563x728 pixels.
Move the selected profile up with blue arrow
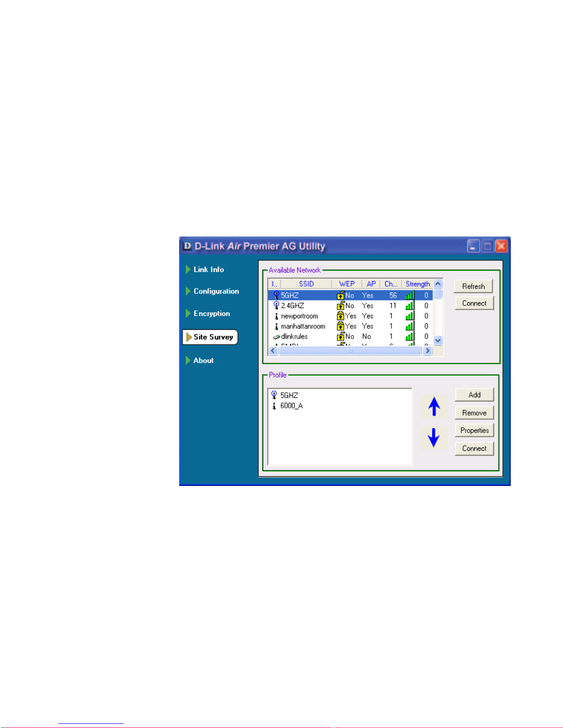coord(434,407)
